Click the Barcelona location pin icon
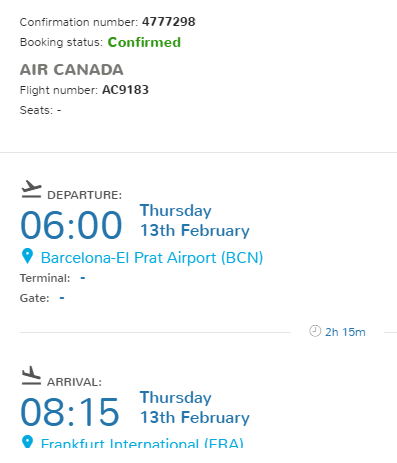The height and width of the screenshot is (463, 397). coord(27,256)
